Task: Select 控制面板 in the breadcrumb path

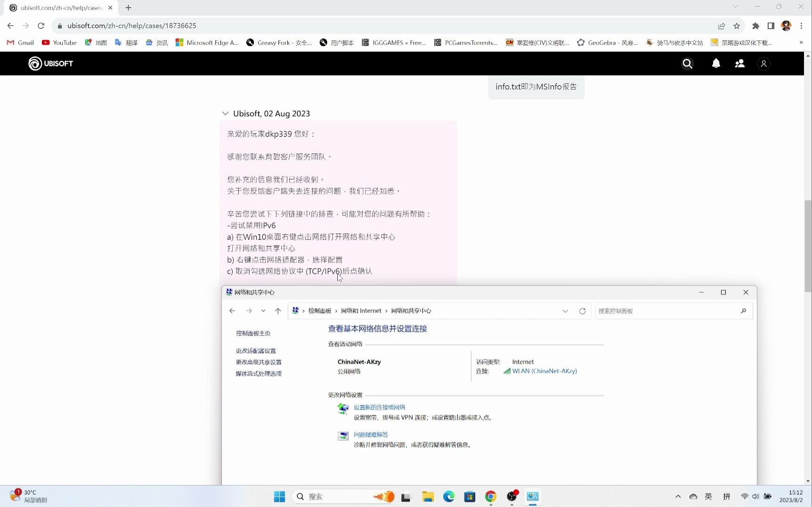Action: tap(320, 311)
